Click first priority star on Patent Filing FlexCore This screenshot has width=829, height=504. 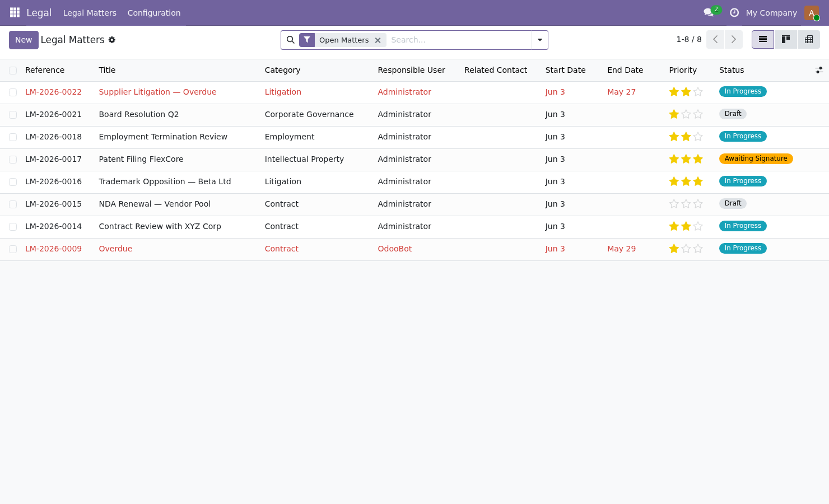tap(674, 159)
